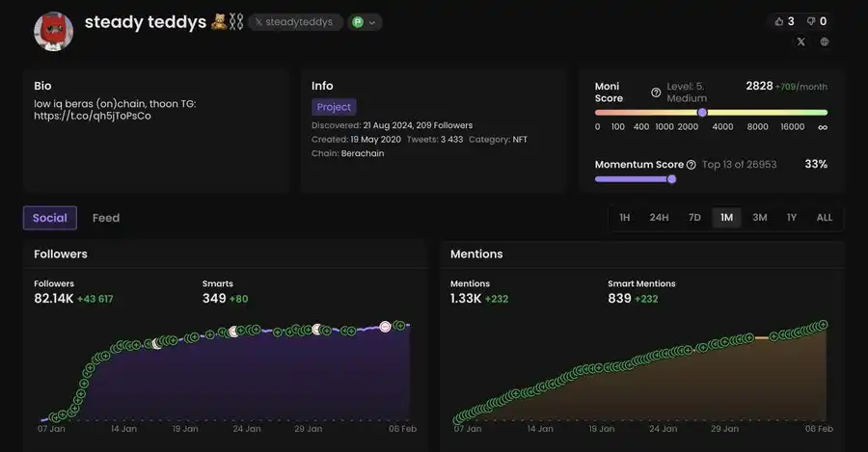Screen dimensions: 868x452
Task: Click the Moni Score slider handle
Action: tap(702, 112)
